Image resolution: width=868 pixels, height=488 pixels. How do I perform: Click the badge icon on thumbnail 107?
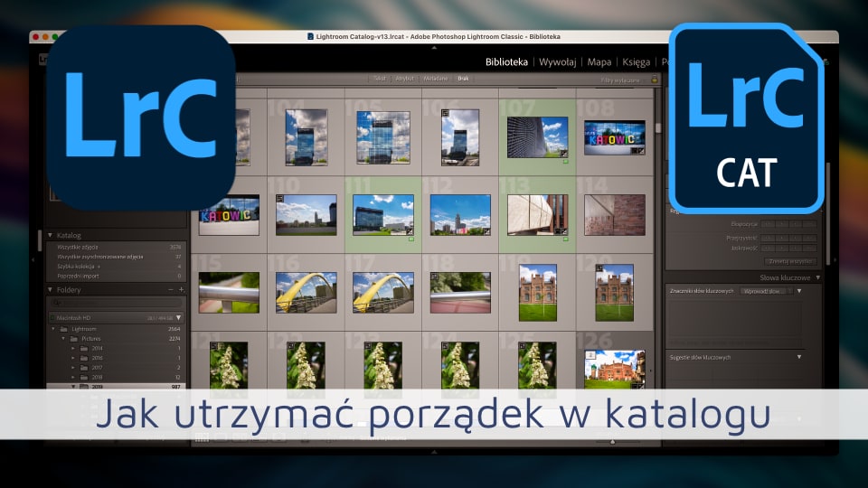tap(564, 152)
